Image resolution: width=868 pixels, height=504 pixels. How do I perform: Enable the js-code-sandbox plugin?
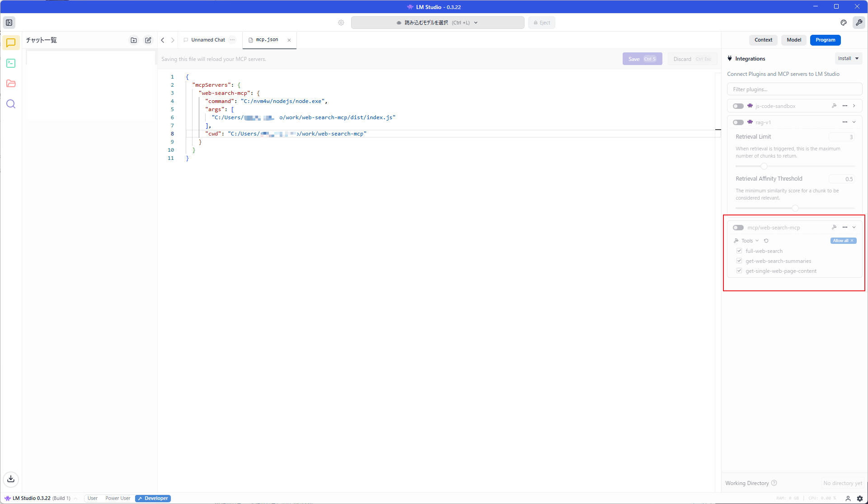coord(738,106)
